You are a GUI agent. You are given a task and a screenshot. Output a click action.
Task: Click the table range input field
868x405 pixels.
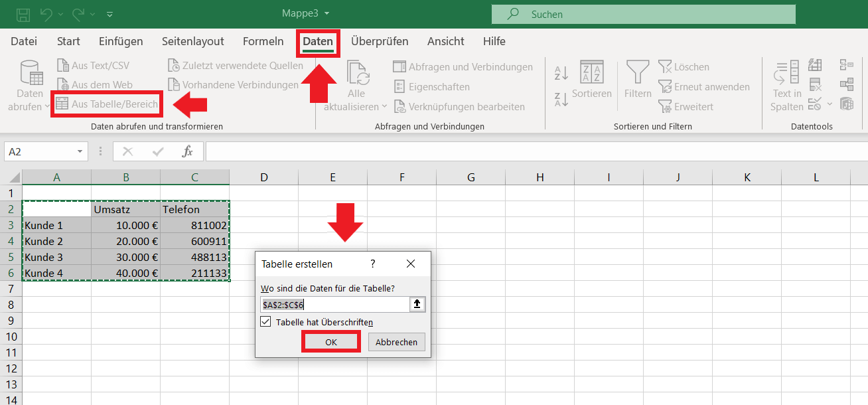click(x=335, y=305)
